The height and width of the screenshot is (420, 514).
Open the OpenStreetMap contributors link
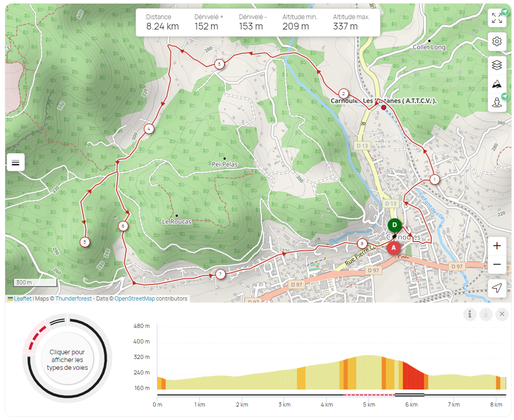click(135, 298)
